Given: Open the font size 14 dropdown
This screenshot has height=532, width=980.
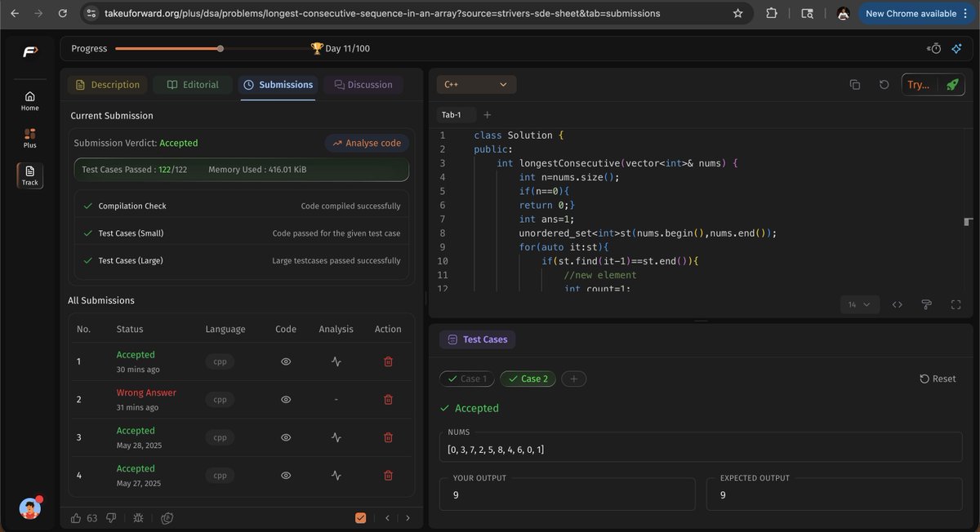Looking at the screenshot, I should pos(860,304).
